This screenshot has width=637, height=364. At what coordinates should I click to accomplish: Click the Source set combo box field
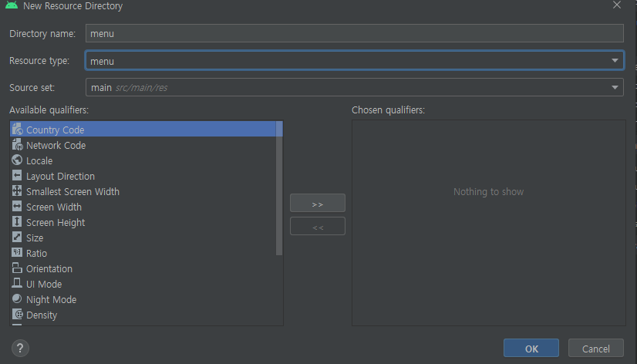click(354, 87)
